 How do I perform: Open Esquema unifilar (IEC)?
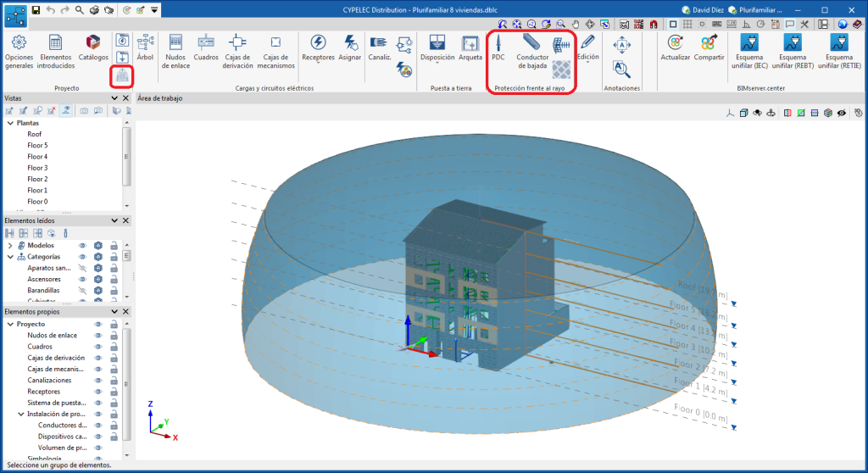tap(749, 52)
